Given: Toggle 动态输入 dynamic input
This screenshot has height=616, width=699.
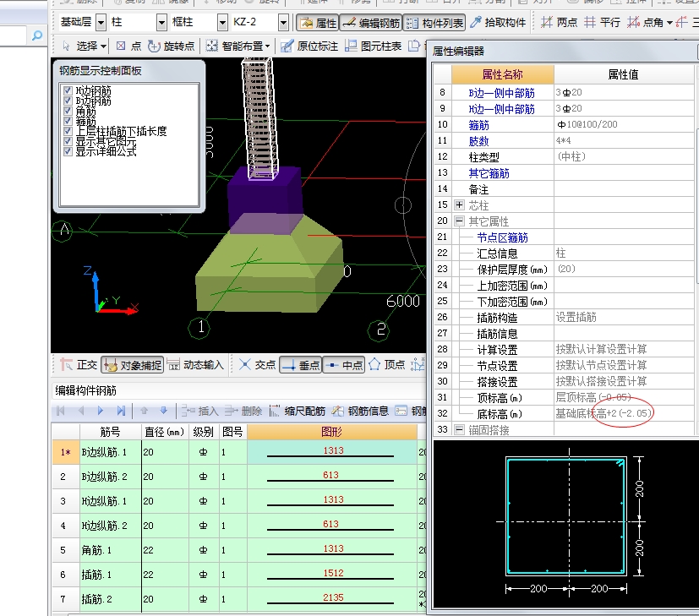Looking at the screenshot, I should tap(195, 365).
